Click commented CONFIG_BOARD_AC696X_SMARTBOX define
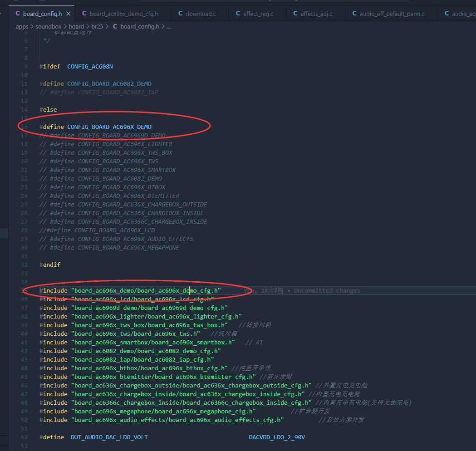This screenshot has width=476, height=451. tap(108, 170)
